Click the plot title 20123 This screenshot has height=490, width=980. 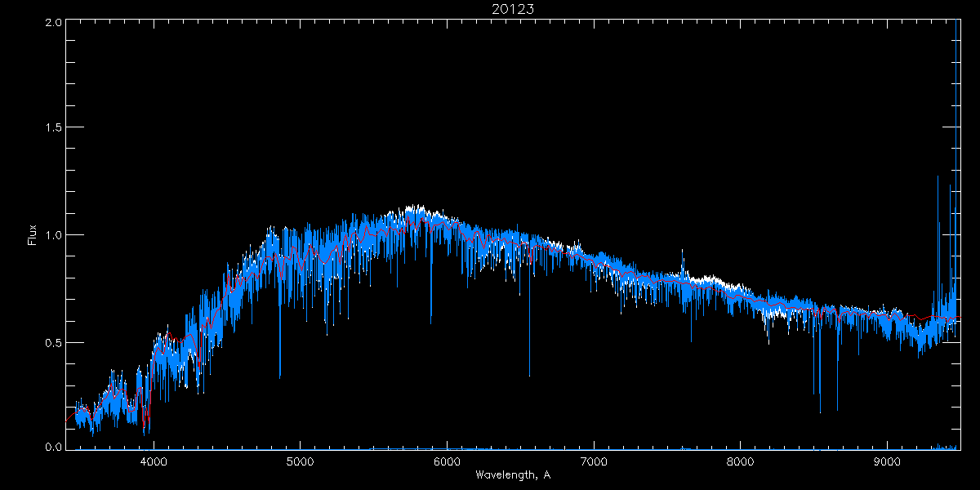[x=506, y=9]
